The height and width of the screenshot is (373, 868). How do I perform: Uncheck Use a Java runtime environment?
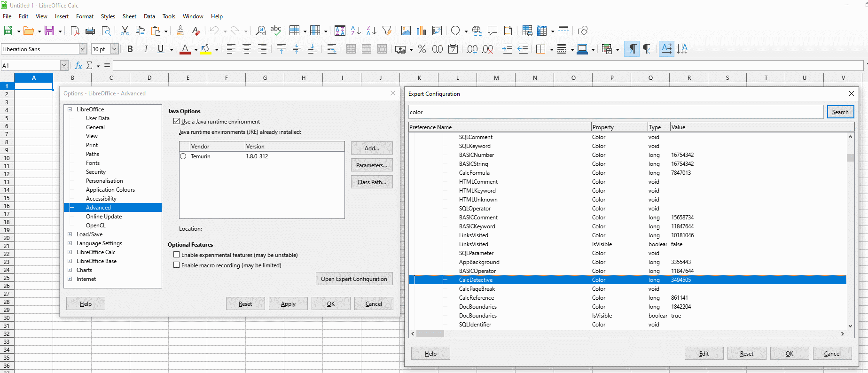(177, 121)
